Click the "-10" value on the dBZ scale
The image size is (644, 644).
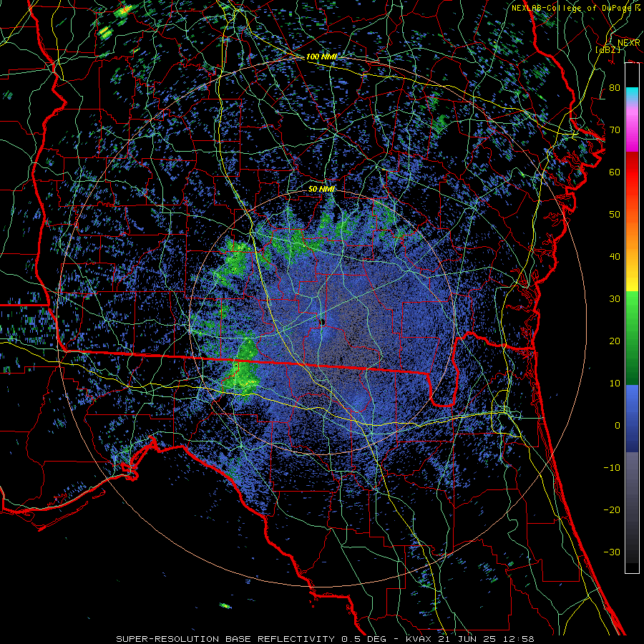click(612, 468)
